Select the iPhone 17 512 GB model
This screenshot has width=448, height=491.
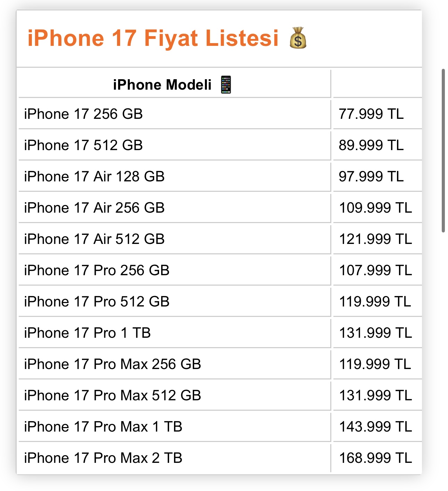click(83, 145)
